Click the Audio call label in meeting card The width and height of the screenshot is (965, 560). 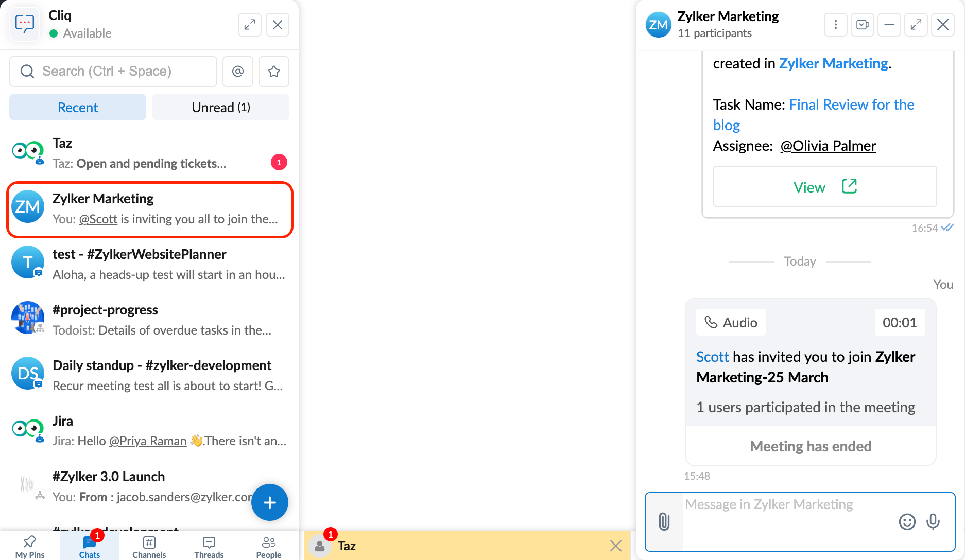point(731,322)
